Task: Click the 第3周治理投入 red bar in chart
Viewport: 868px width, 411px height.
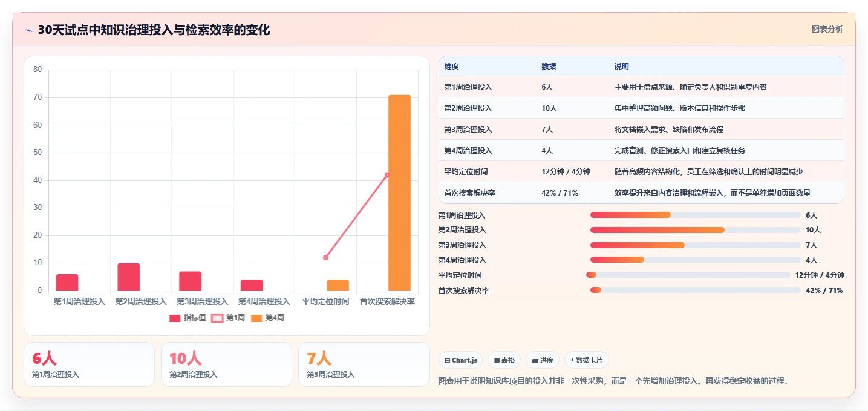Action: click(190, 281)
